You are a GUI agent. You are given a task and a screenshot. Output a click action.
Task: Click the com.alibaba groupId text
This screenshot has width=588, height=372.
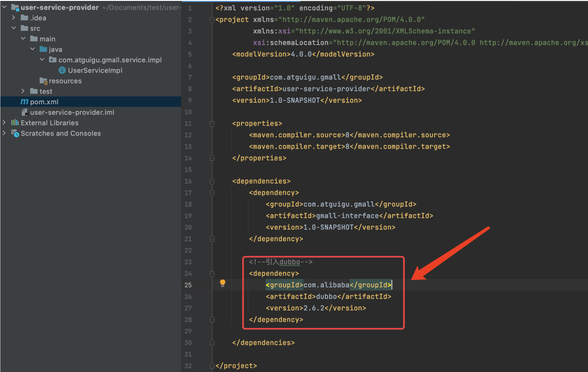click(x=326, y=285)
